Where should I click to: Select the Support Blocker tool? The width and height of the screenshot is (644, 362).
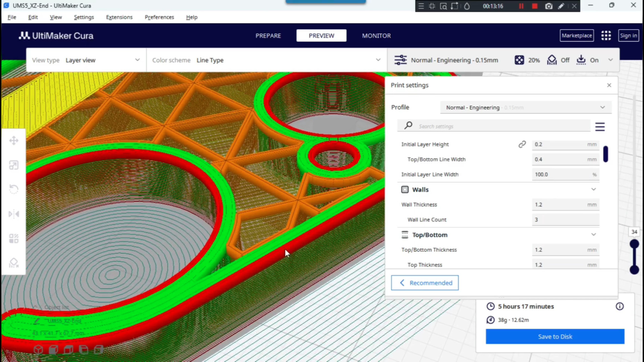[x=14, y=263]
